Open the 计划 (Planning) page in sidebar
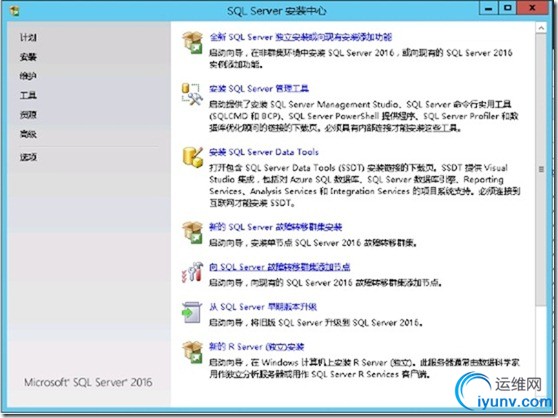Viewport: 558px width, 418px height. point(28,37)
